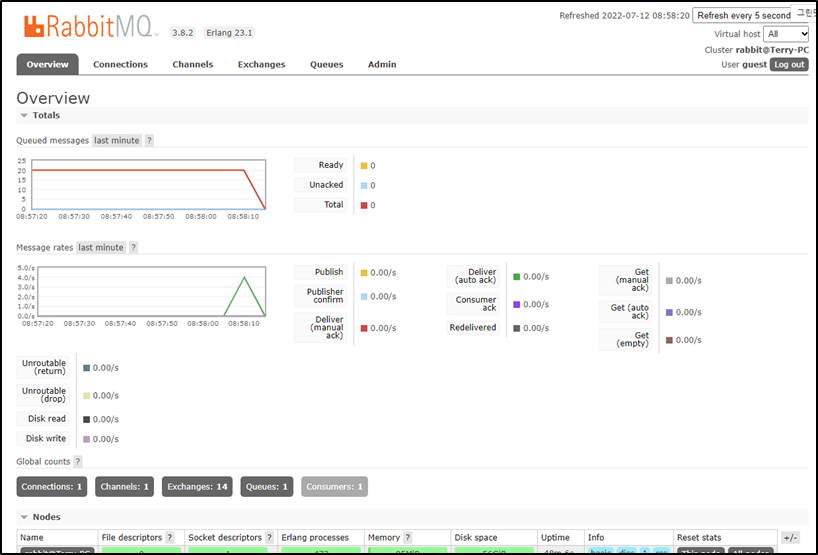
Task: Change Message rates last minute range
Action: (101, 247)
